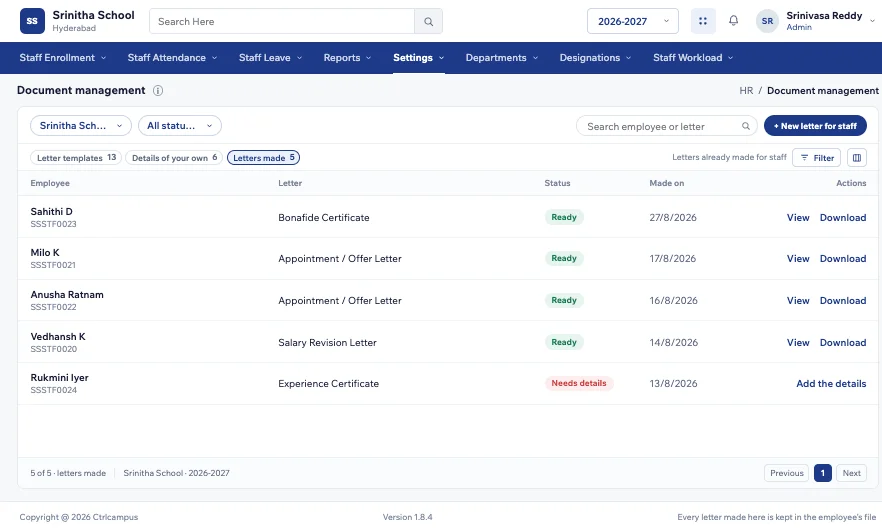Click the employee name Anusha Ratnam
This screenshot has width=882, height=532.
(67, 295)
